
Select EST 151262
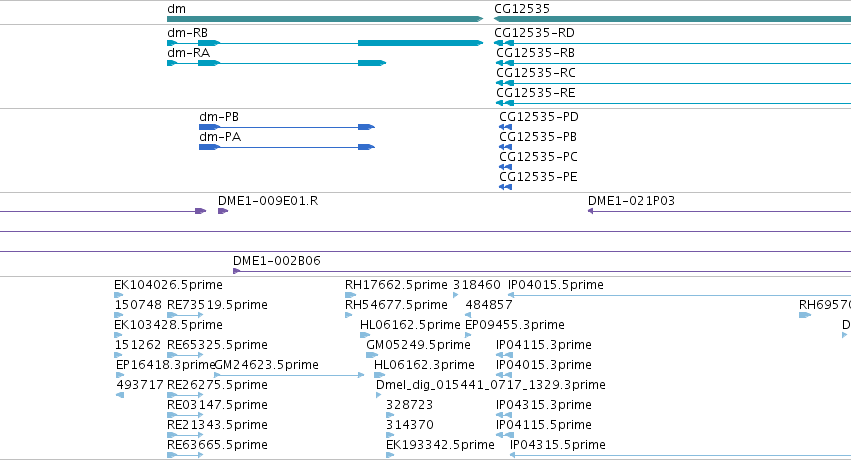[x=138, y=345]
